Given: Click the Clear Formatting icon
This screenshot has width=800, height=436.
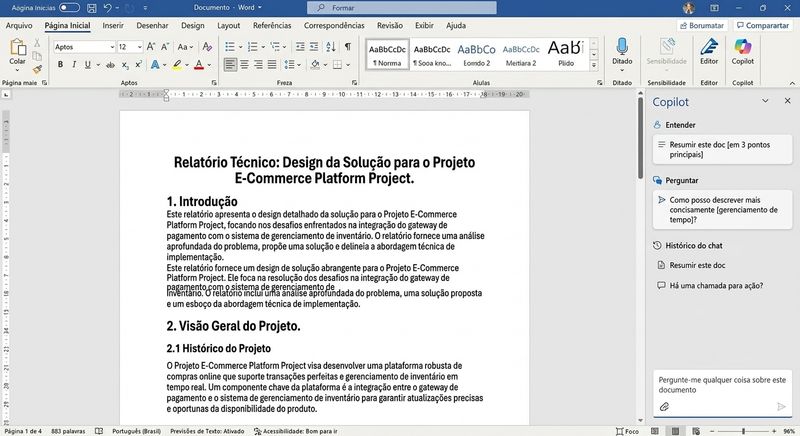Looking at the screenshot, I should [207, 47].
